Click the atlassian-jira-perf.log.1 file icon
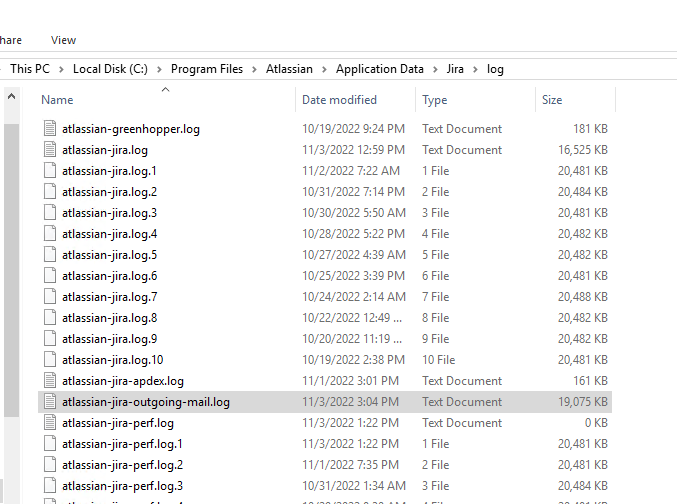The image size is (677, 504). [x=50, y=444]
